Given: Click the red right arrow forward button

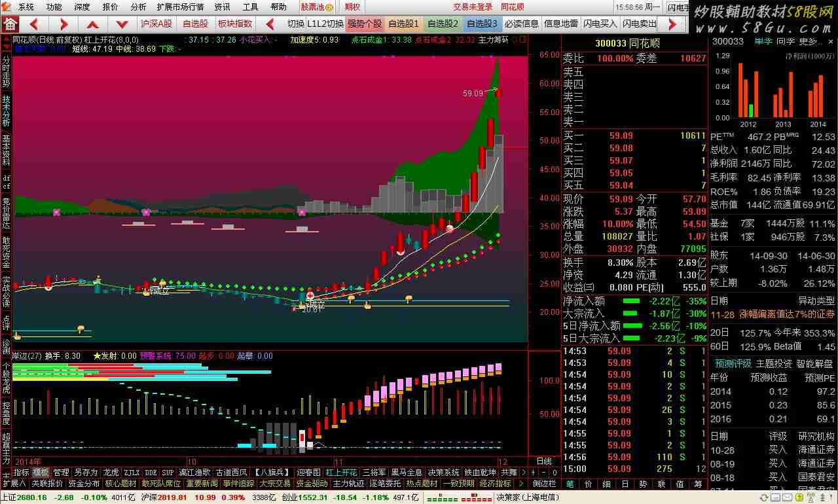Looking at the screenshot, I should 64,24.
